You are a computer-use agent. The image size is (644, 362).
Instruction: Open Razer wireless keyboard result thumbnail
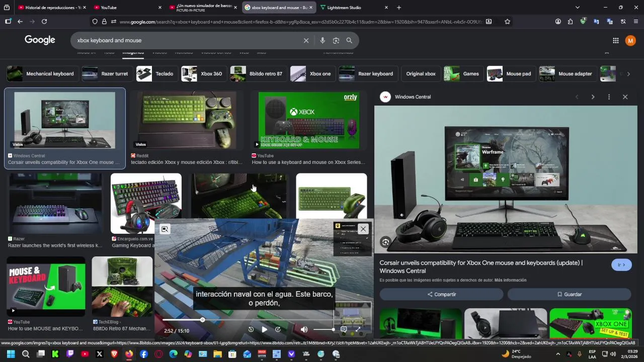(55, 203)
